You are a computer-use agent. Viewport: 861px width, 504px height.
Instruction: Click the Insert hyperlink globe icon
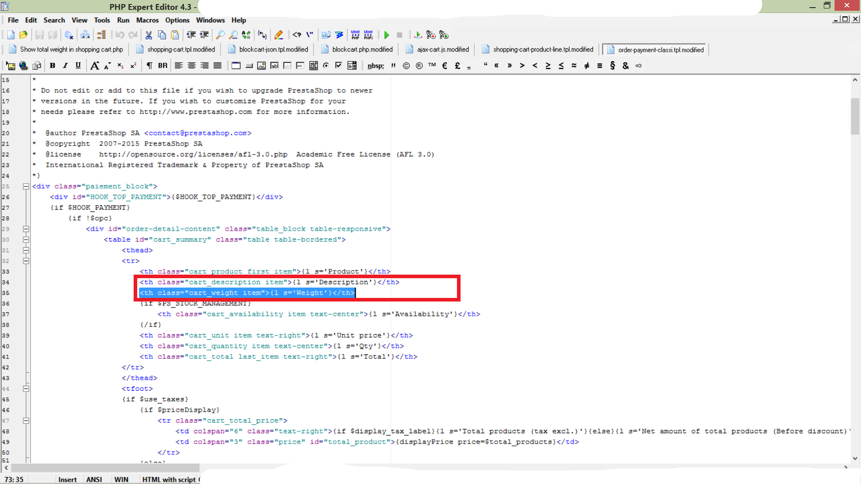click(23, 66)
